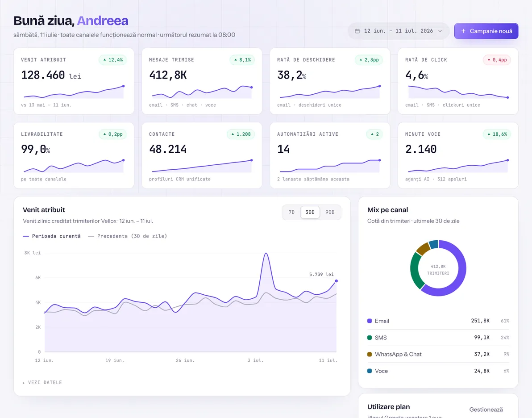Click the WhatsApp & Chat 37,2K value
The height and width of the screenshot is (418, 532).
pyautogui.click(x=482, y=354)
